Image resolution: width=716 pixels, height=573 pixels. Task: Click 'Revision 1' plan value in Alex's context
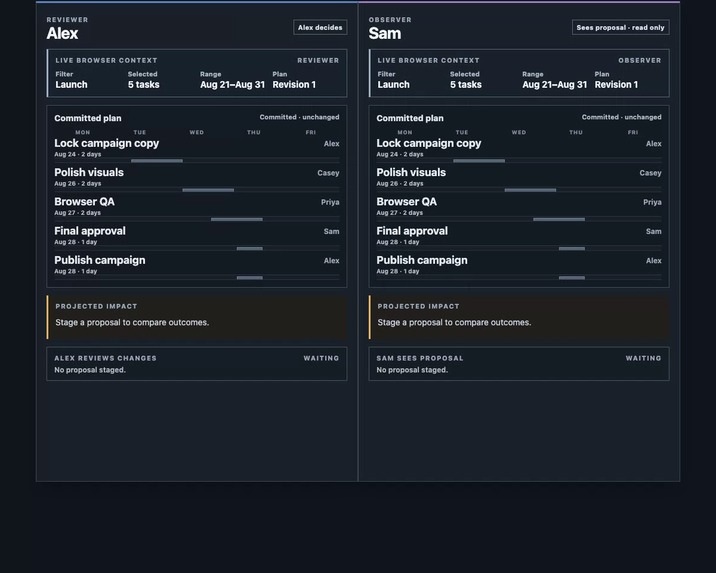pos(294,84)
